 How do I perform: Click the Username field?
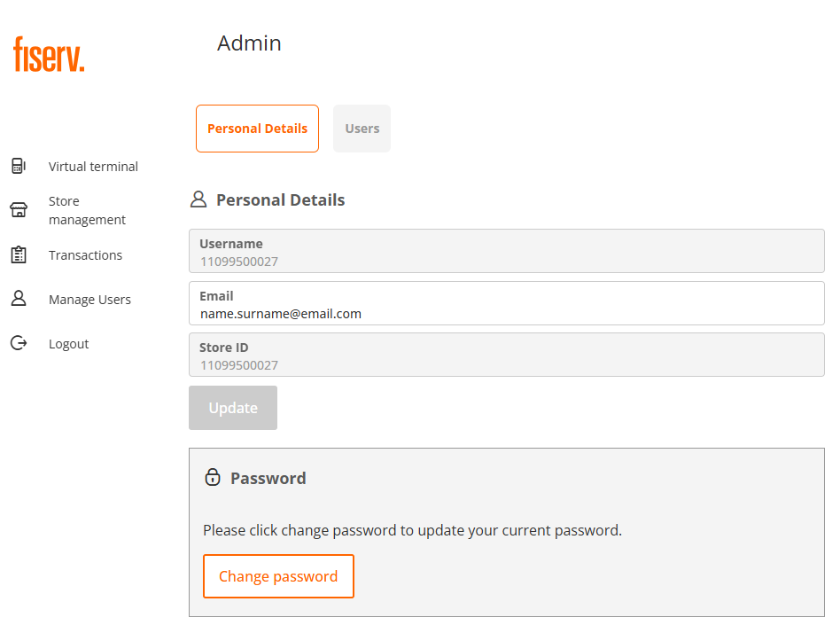click(x=506, y=252)
